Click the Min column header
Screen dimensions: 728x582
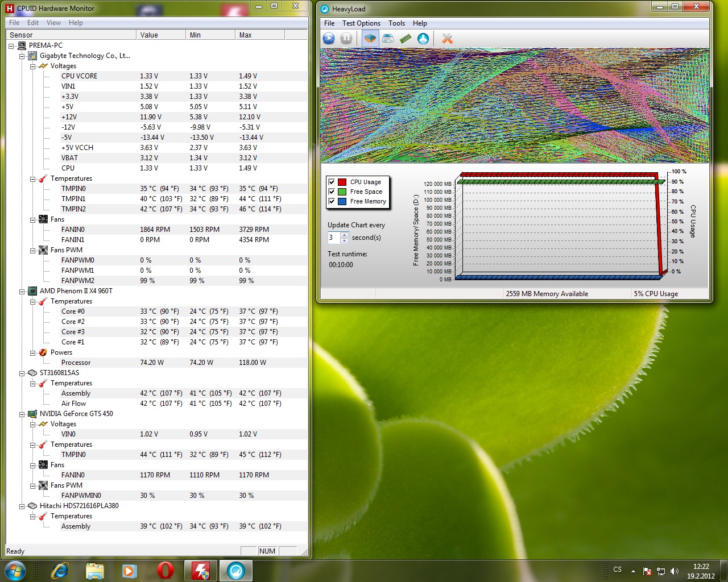(210, 35)
